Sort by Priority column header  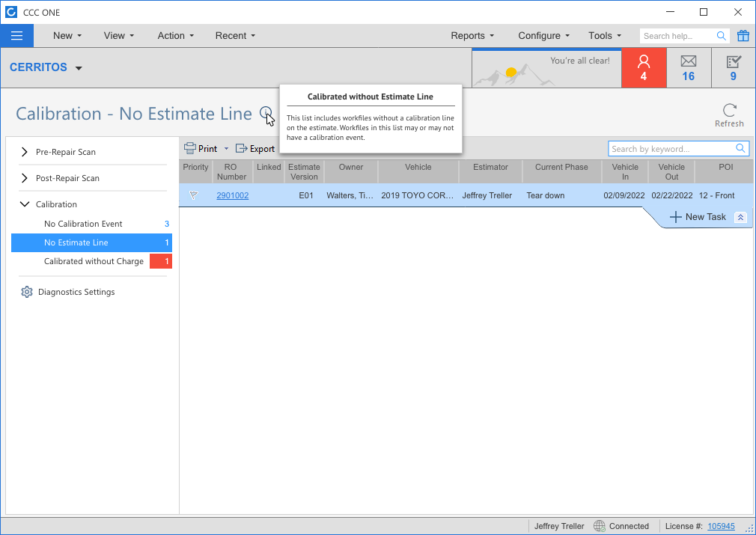coord(195,171)
